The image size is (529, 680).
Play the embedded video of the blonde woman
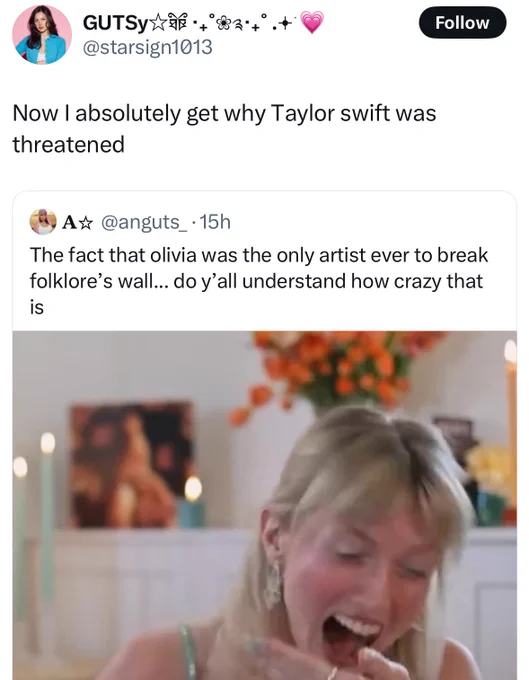264,505
